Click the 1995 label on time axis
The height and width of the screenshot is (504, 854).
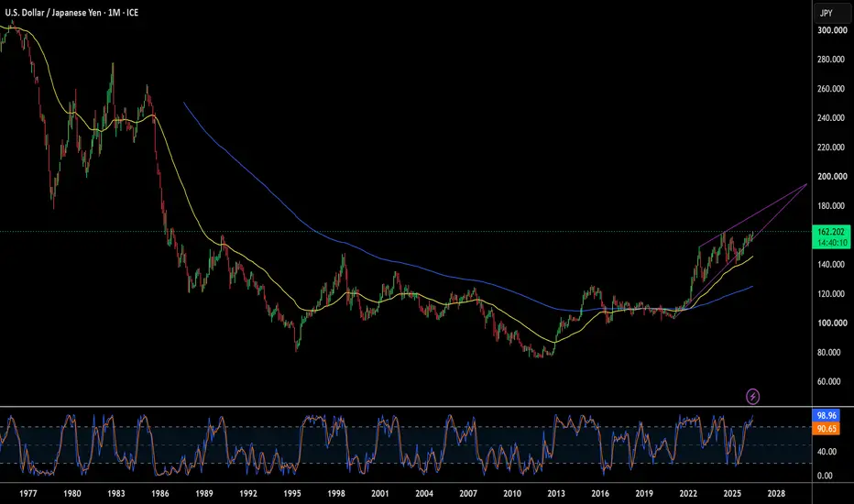(x=292, y=494)
